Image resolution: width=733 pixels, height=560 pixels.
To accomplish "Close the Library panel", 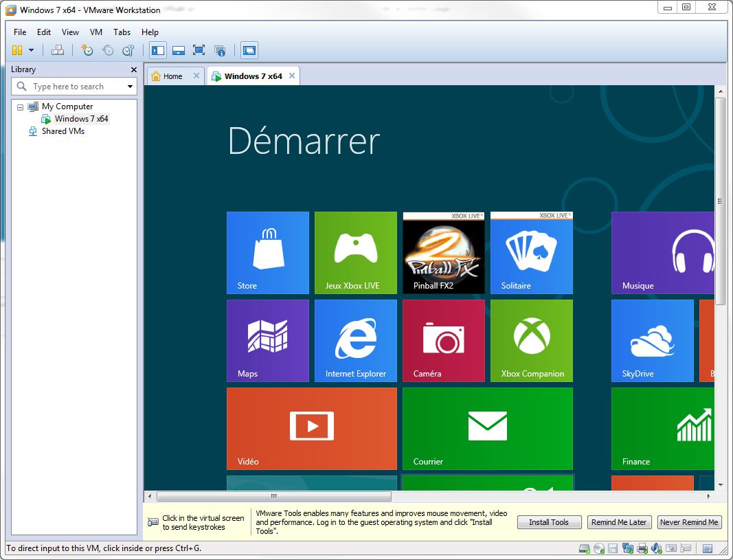I will [x=134, y=69].
